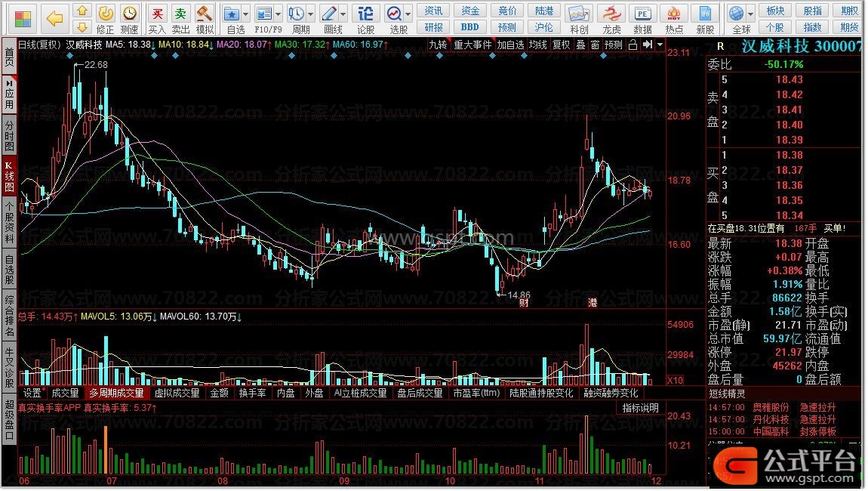868x491 pixels.
Task: Click the 研报 research reports button
Action: 433,26
